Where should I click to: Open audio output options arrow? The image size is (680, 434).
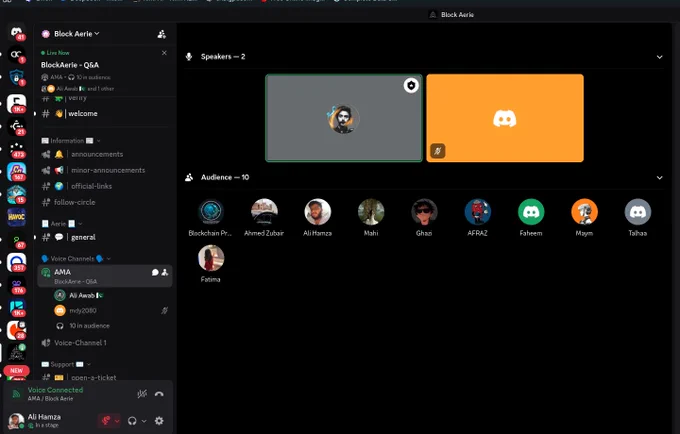tap(144, 421)
